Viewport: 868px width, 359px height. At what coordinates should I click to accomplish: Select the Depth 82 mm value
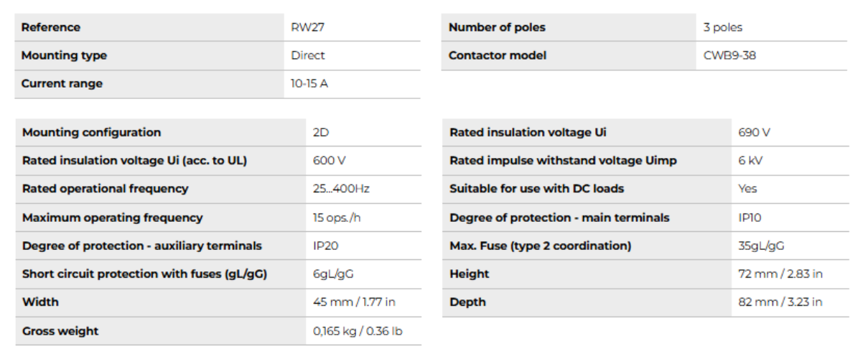[780, 302]
